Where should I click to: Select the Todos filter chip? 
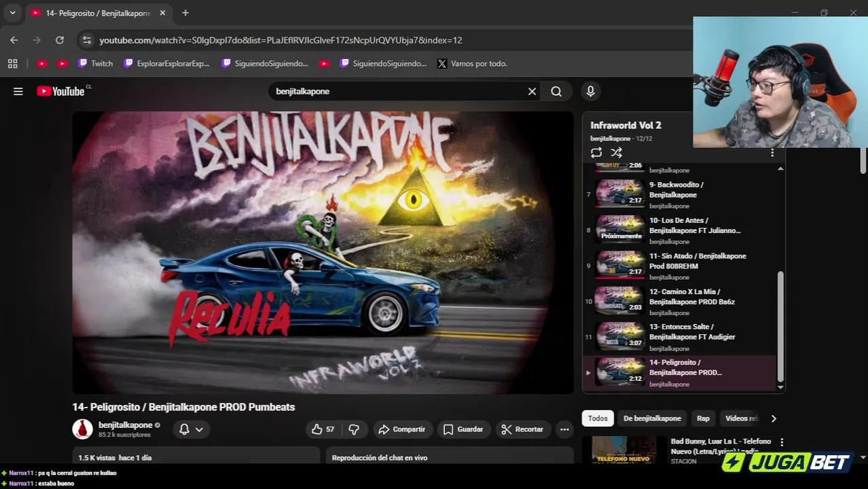598,418
